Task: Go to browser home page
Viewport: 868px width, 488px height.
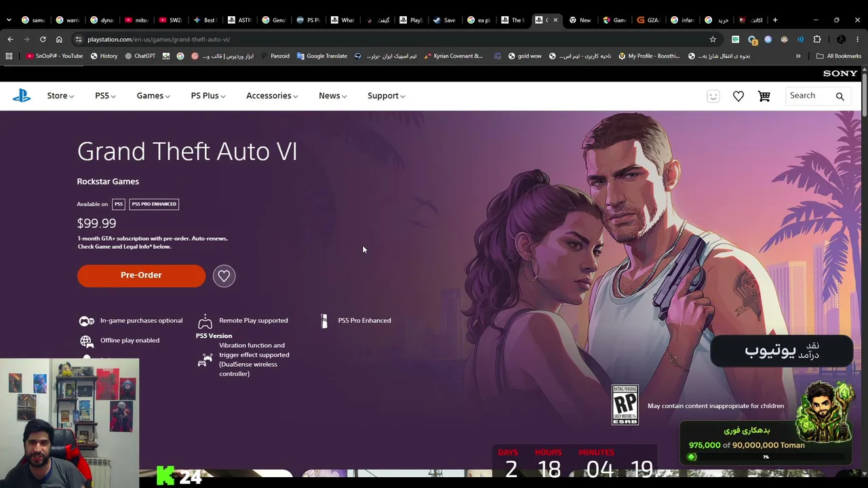Action: point(59,39)
